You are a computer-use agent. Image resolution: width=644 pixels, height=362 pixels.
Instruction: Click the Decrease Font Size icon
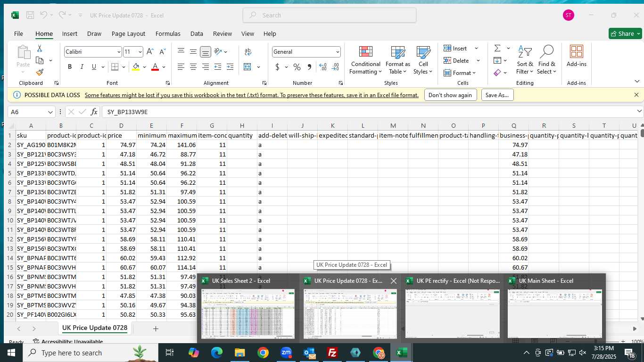click(x=162, y=52)
